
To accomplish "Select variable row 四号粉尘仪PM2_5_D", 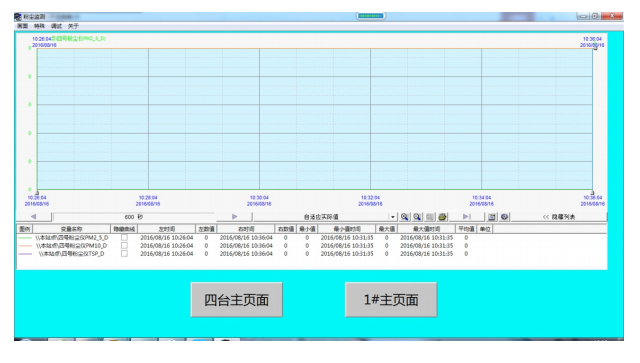I will click(x=72, y=237).
